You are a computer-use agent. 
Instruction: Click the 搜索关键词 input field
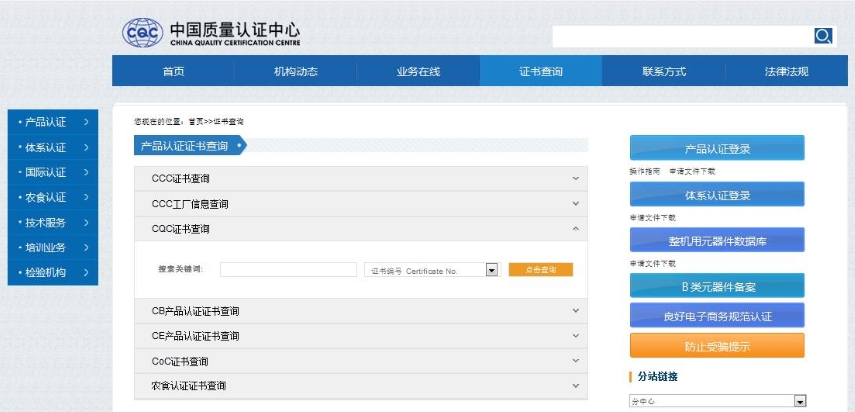288,270
